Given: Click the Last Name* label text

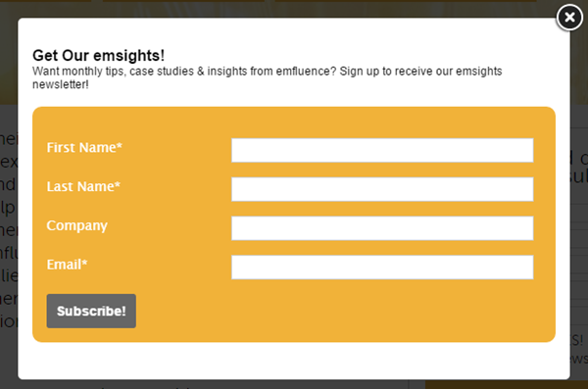Looking at the screenshot, I should (x=83, y=186).
